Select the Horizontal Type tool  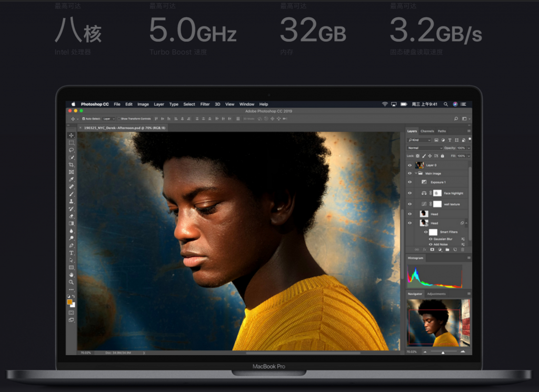(71, 253)
